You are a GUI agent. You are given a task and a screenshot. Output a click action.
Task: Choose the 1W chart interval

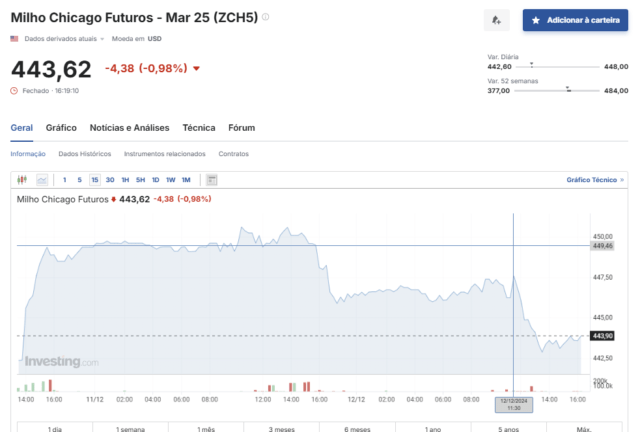171,180
